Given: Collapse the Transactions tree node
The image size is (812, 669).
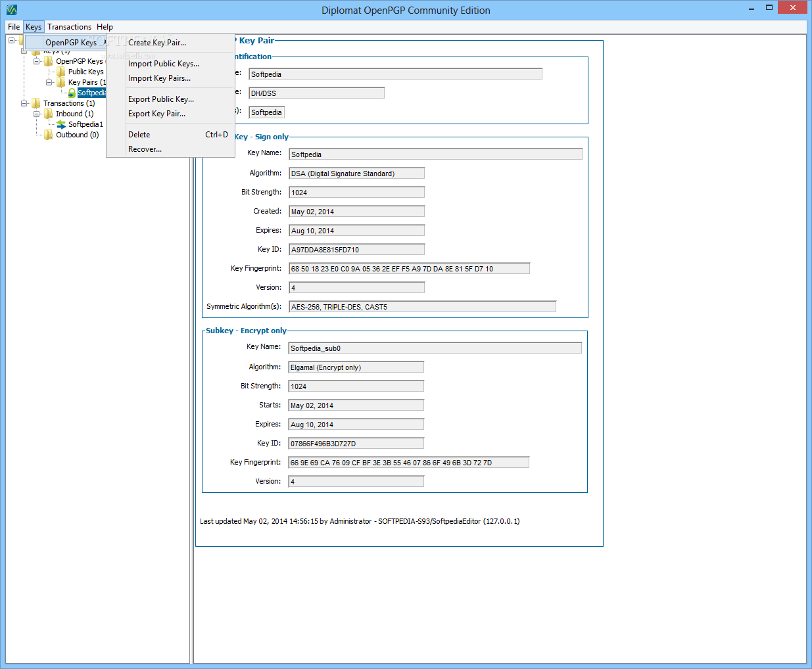Looking at the screenshot, I should pos(24,103).
